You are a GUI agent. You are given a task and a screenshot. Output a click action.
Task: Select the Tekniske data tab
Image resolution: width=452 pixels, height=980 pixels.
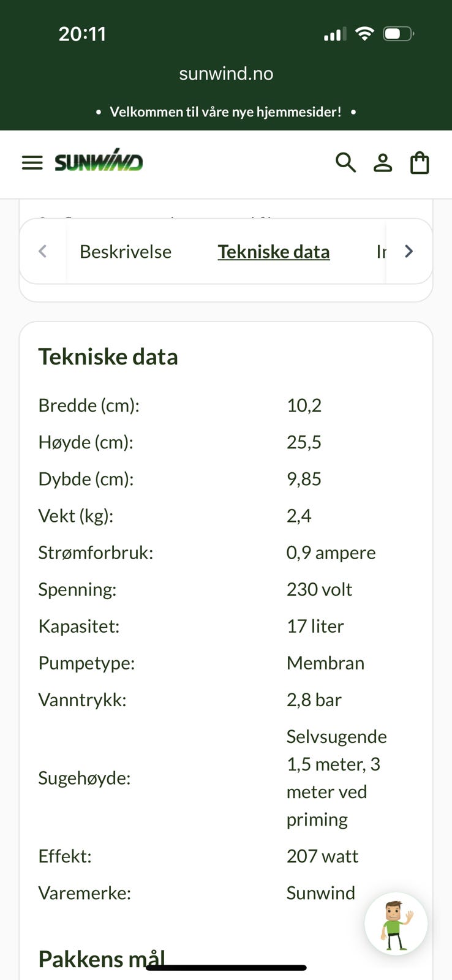274,252
